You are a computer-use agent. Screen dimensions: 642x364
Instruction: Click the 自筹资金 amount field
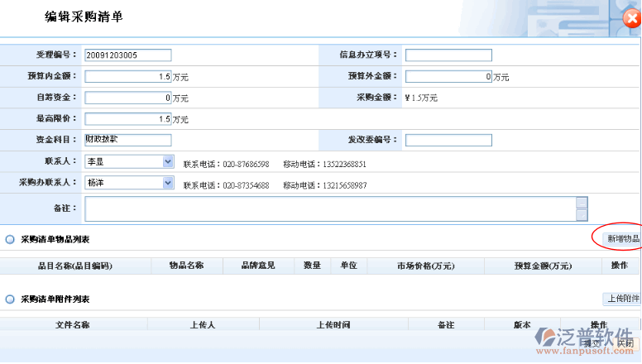127,98
